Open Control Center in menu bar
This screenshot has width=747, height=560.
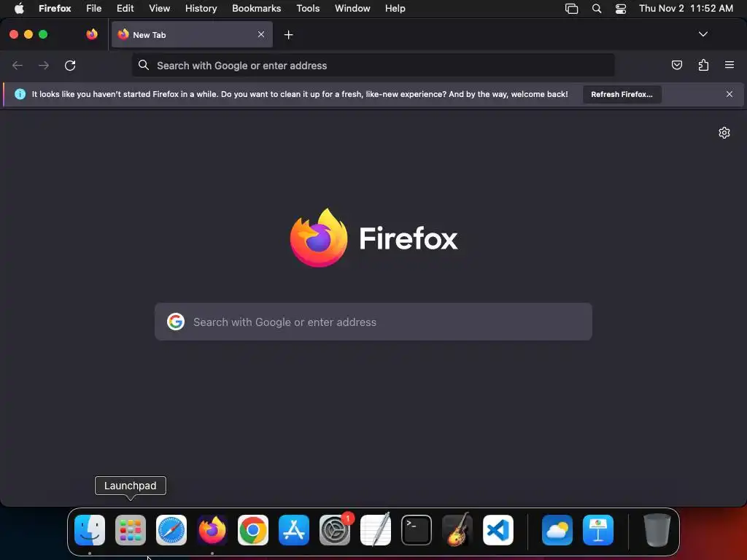tap(620, 9)
